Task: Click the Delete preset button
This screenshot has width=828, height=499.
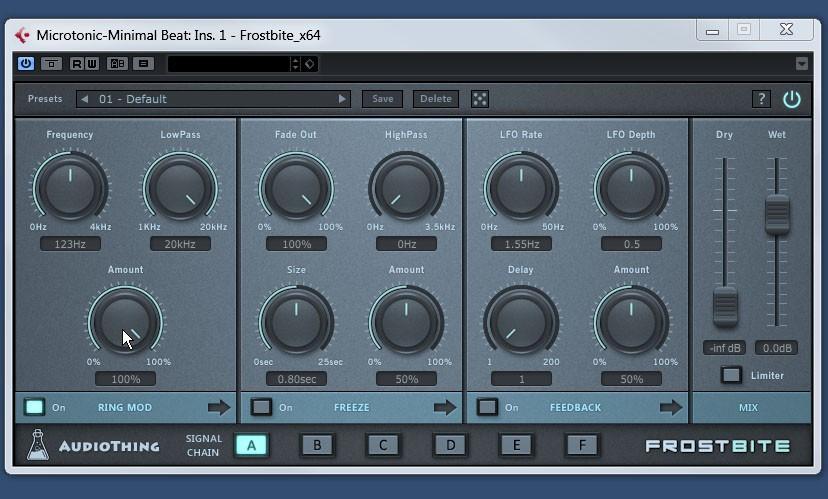Action: (x=435, y=99)
